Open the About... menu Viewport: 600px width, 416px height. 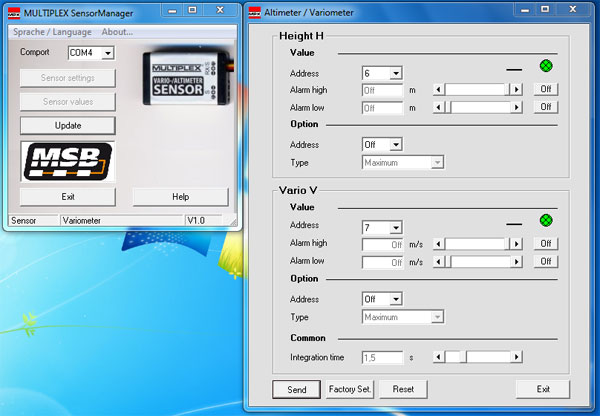pyautogui.click(x=117, y=32)
